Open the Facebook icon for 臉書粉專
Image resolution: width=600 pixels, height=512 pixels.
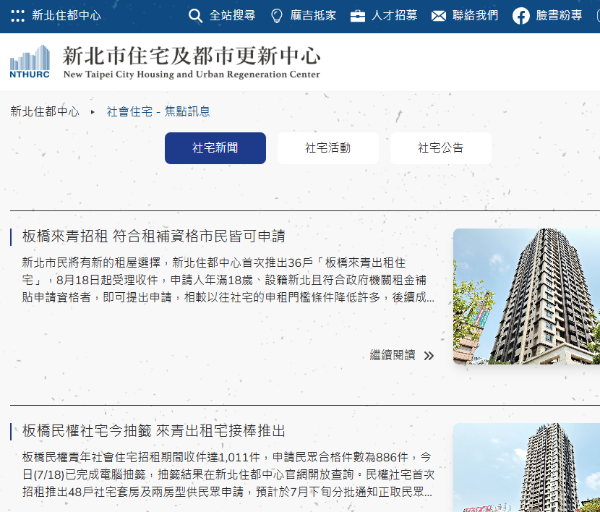pyautogui.click(x=520, y=16)
